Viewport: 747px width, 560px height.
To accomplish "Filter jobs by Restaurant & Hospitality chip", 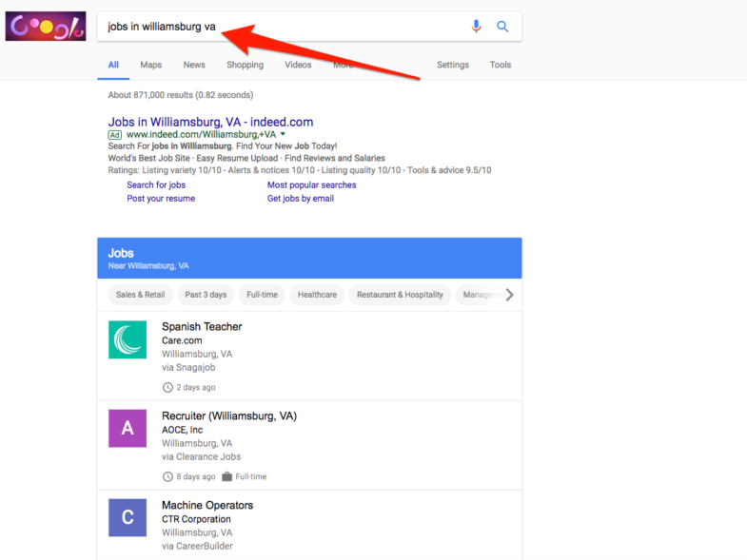I will (401, 295).
